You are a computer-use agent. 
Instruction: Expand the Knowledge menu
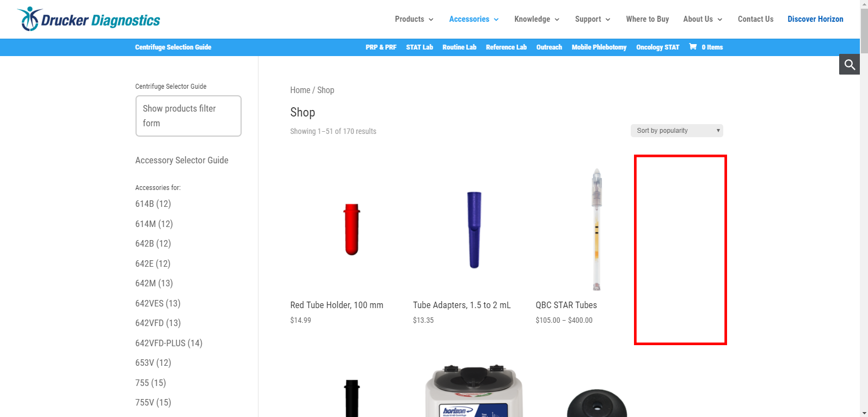click(537, 19)
